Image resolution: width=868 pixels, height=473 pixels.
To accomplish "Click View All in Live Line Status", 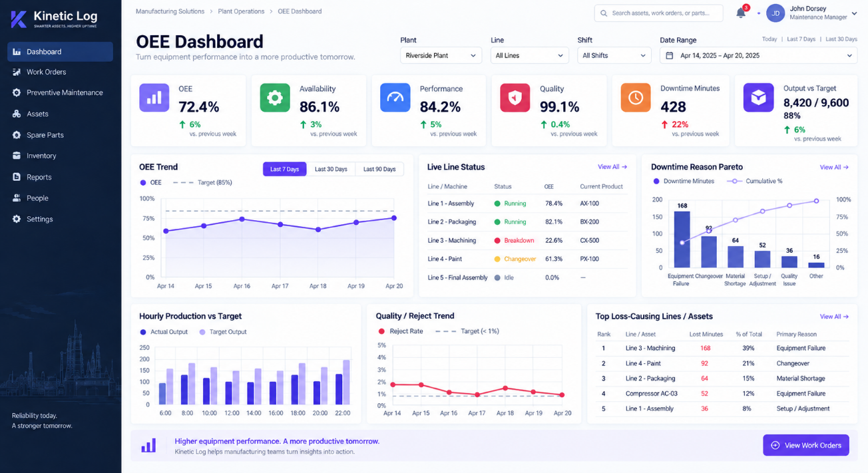I will pyautogui.click(x=612, y=167).
